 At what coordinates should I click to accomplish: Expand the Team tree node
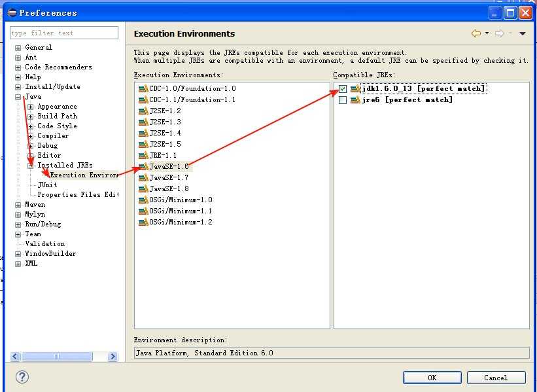pyautogui.click(x=18, y=234)
